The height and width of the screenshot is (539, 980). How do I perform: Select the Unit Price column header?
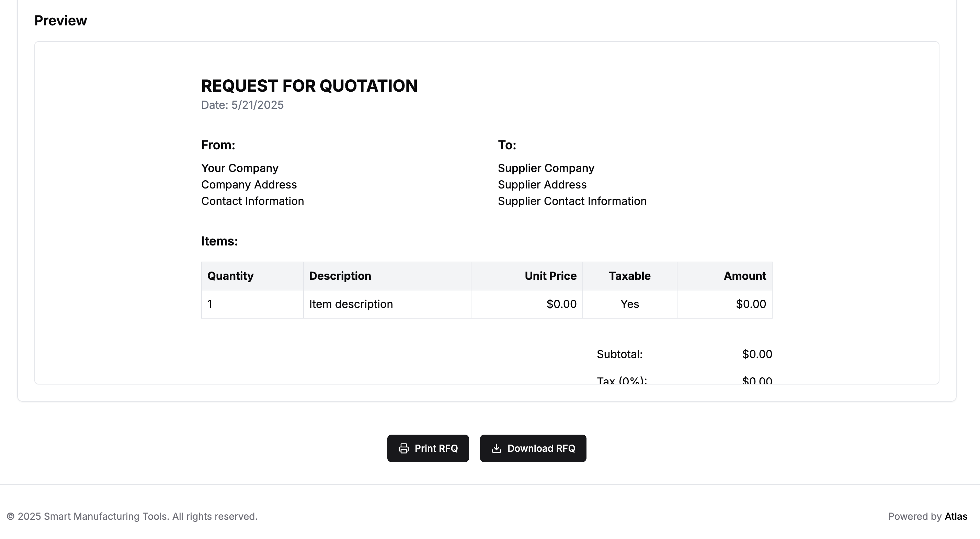550,276
